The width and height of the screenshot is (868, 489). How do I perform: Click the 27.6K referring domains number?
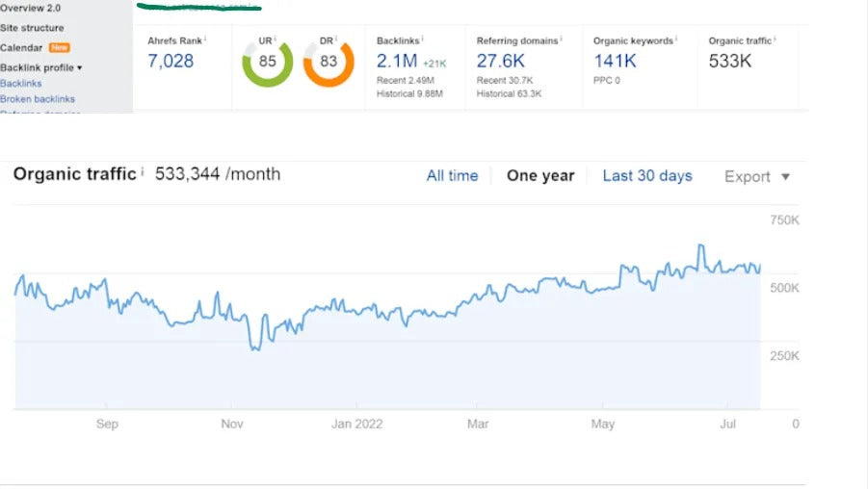[x=501, y=62]
